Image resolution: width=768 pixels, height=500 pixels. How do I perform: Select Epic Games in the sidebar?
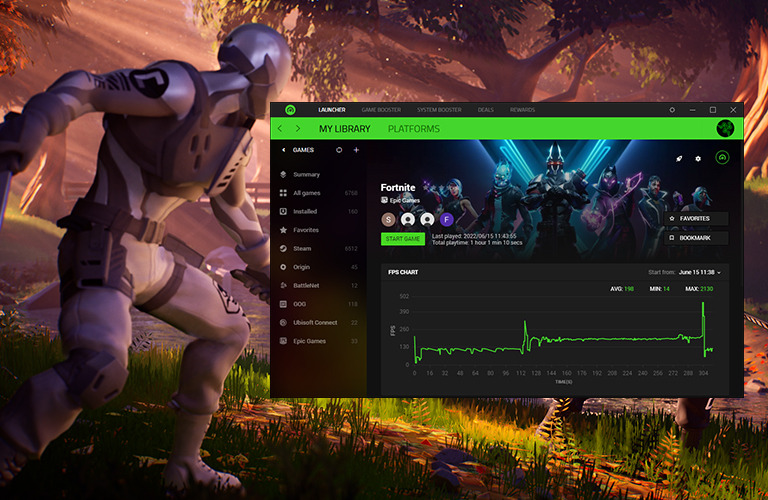pyautogui.click(x=308, y=341)
